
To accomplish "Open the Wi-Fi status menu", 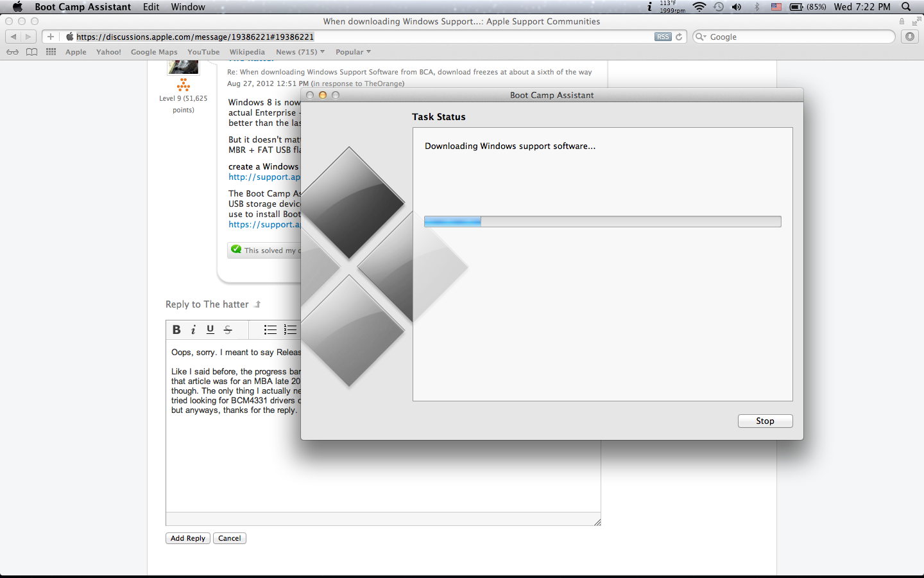I will pos(699,6).
